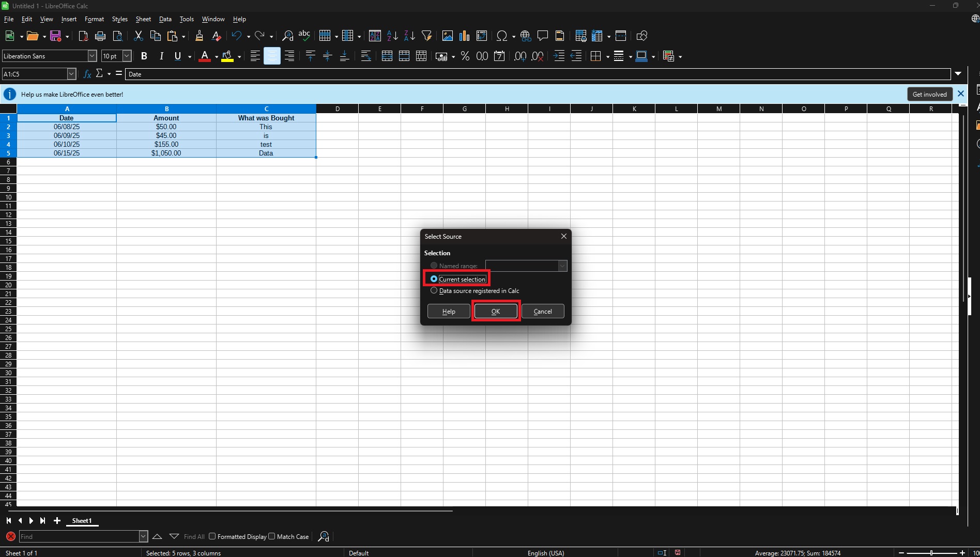Apply red Font Color swatch
The width and height of the screenshot is (980, 557).
point(205,56)
